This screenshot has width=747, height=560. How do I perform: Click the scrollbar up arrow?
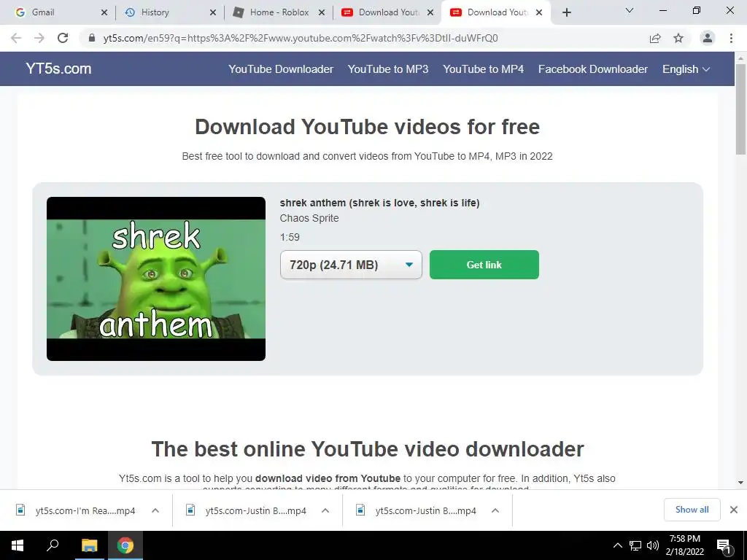[740, 58]
